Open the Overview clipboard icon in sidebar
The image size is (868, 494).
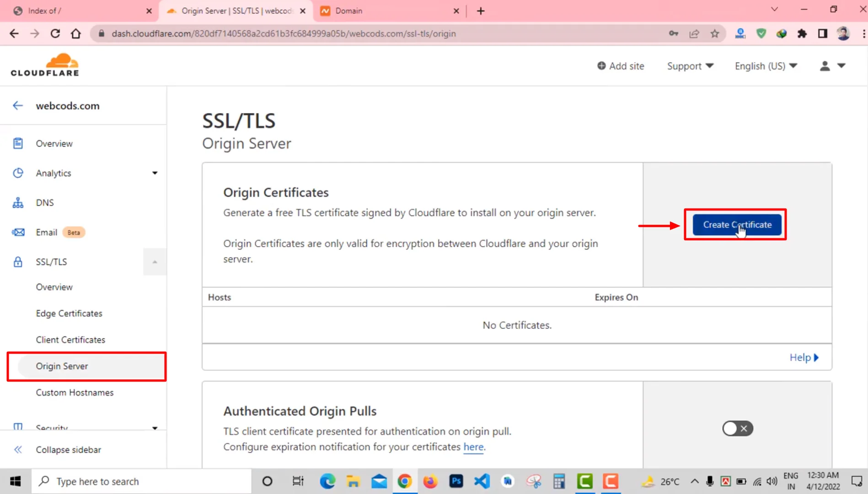(x=18, y=143)
